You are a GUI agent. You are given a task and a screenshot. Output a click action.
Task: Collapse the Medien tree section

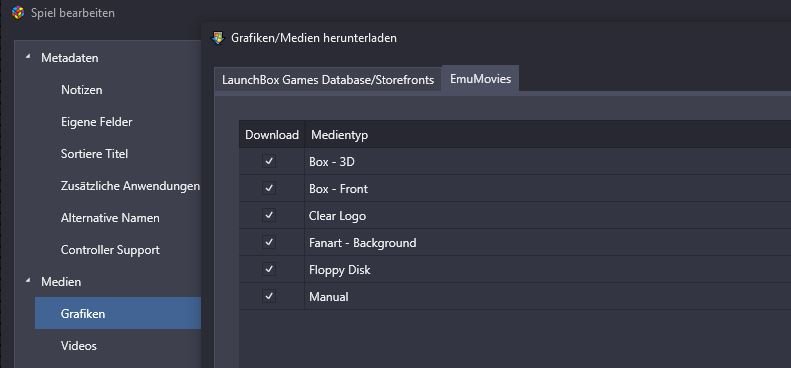click(x=28, y=281)
